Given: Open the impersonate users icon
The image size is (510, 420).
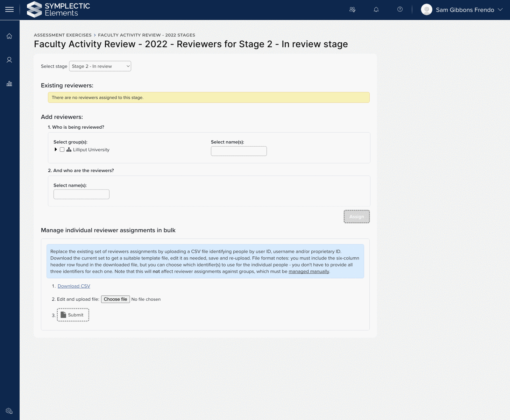Looking at the screenshot, I should click(x=352, y=10).
